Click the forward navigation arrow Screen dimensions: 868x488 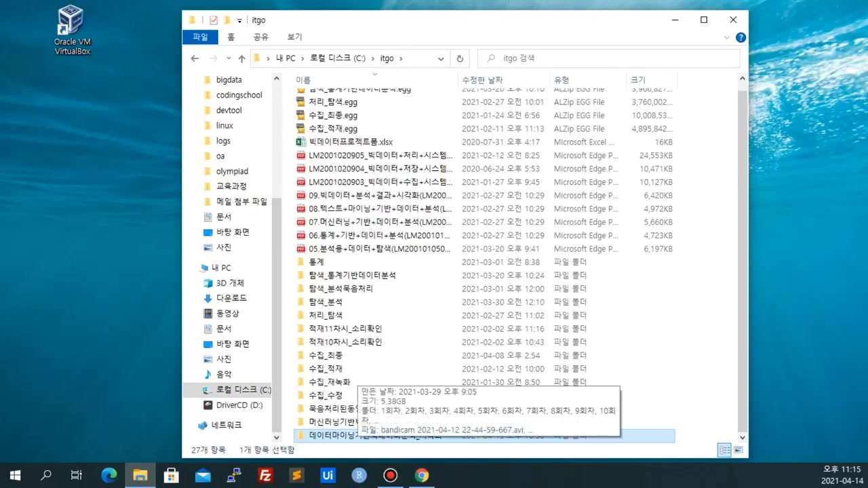pos(212,58)
